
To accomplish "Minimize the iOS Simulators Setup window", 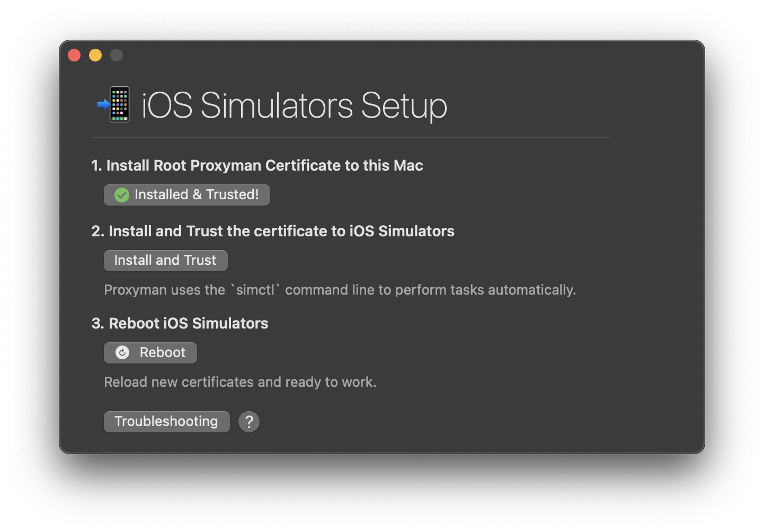I will pyautogui.click(x=95, y=55).
